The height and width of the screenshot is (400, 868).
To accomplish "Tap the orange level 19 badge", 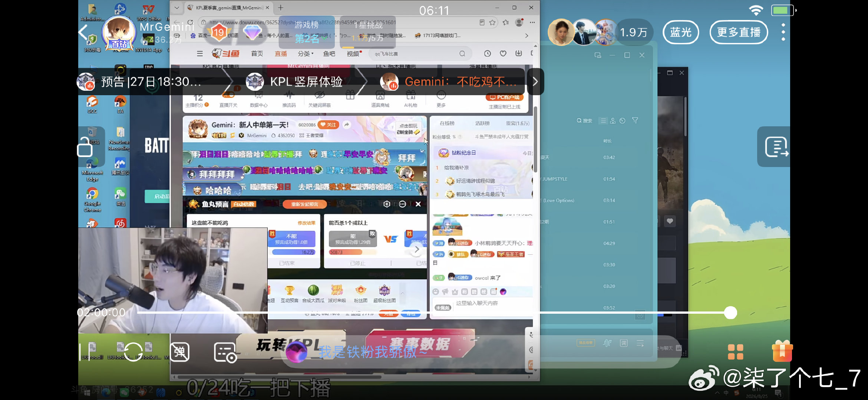I will 219,33.
